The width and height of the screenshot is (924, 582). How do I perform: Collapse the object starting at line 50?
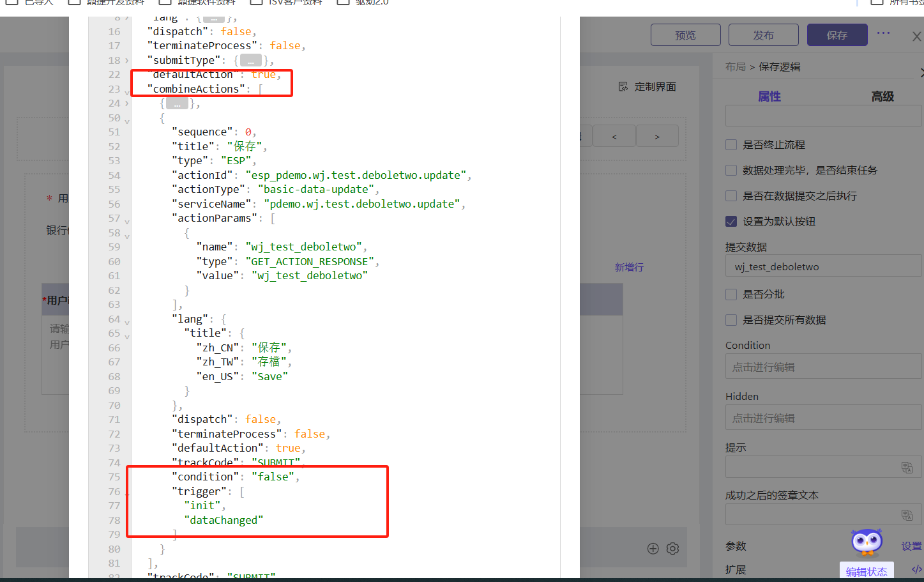point(126,121)
